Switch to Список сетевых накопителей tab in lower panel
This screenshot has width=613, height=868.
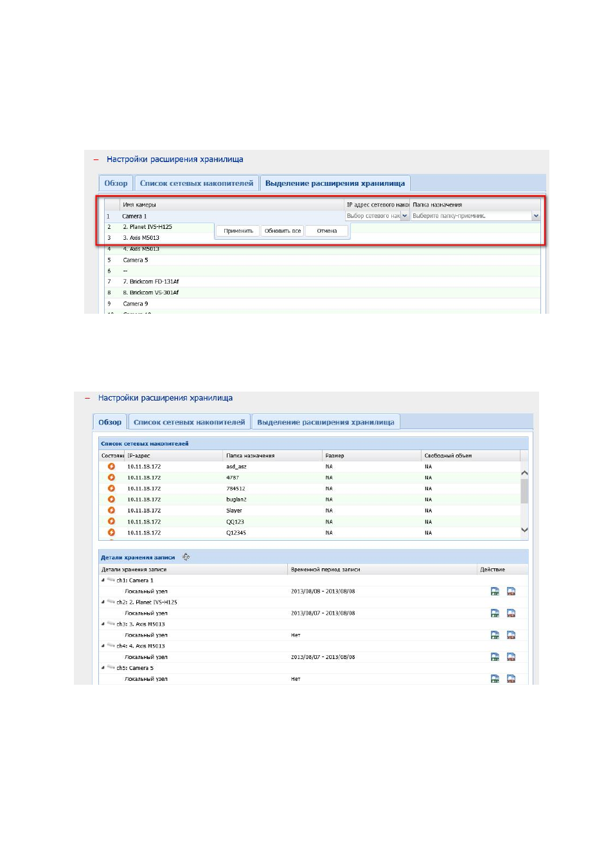(x=190, y=422)
